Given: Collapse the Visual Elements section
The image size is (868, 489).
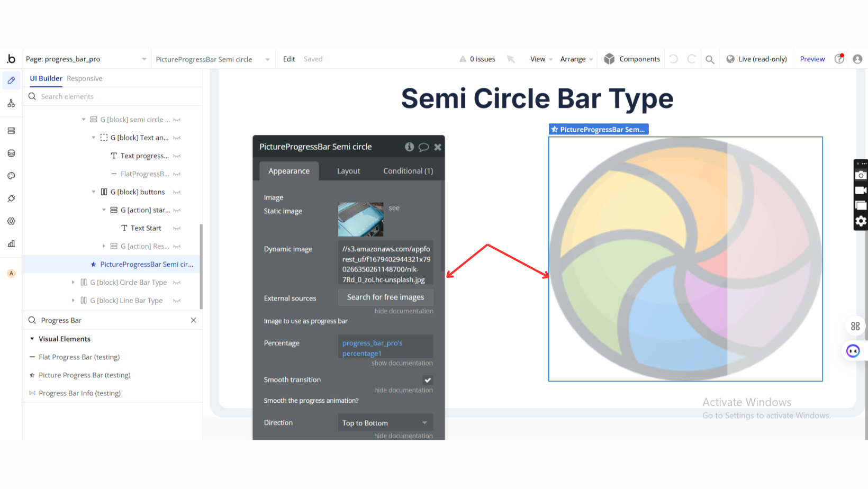Looking at the screenshot, I should click(32, 339).
